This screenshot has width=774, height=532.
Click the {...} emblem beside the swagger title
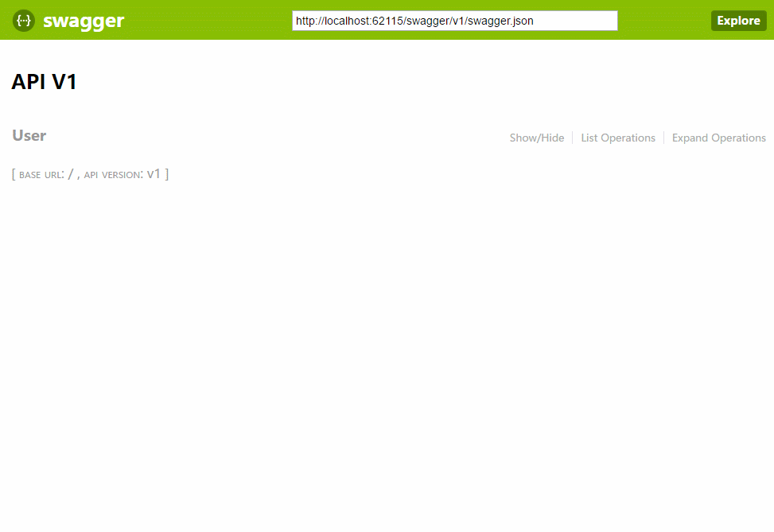(x=23, y=21)
